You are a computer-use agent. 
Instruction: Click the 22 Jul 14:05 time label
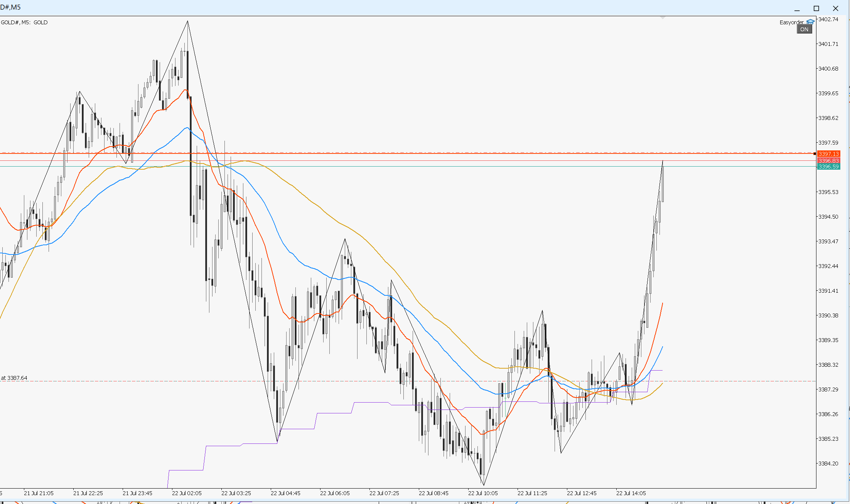[x=631, y=493]
